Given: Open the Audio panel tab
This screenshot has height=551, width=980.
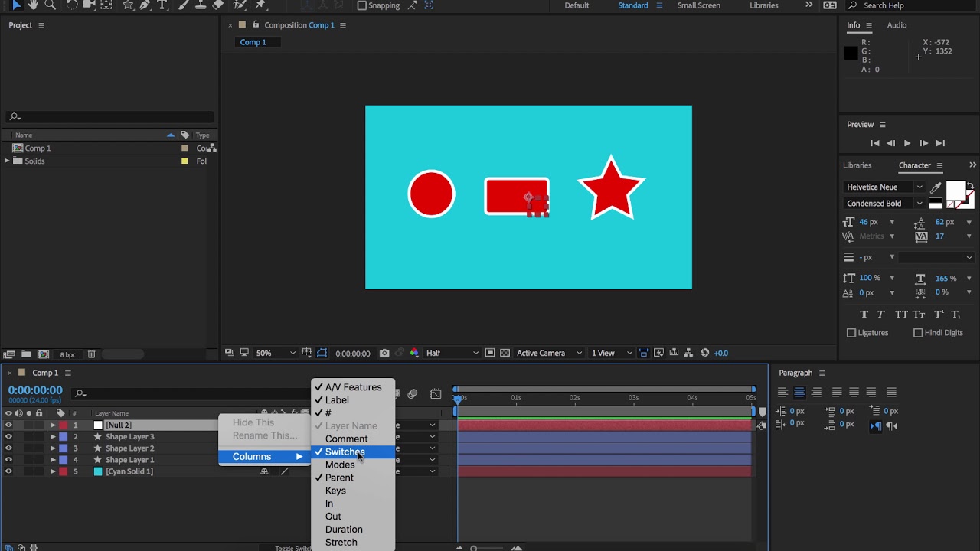Looking at the screenshot, I should tap(897, 25).
